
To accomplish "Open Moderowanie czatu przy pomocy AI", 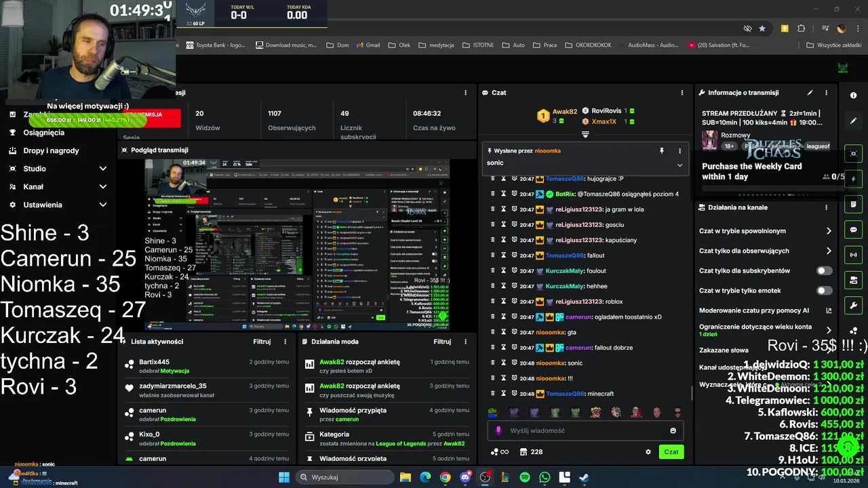I will [x=765, y=310].
